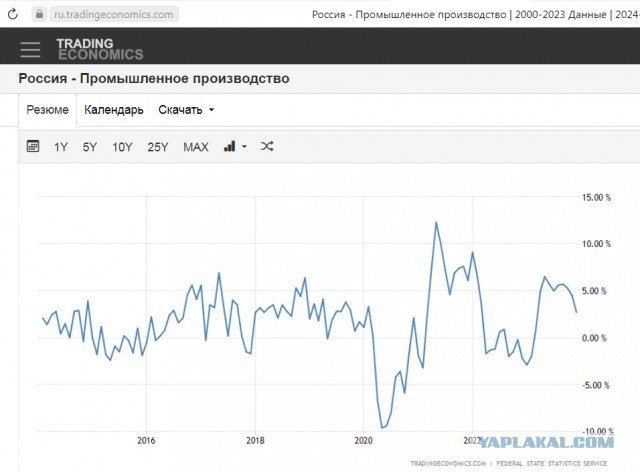Select the 25Y time range

pos(158,147)
